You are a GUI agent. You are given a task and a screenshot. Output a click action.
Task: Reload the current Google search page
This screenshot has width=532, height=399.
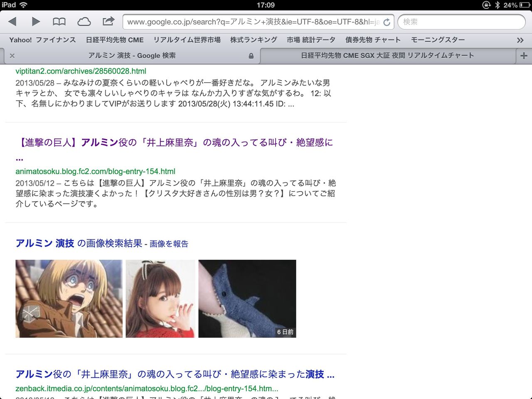point(387,22)
